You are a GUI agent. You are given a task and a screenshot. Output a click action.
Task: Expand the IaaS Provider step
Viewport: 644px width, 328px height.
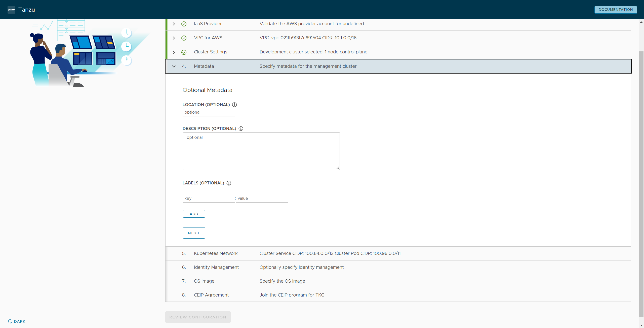[174, 24]
